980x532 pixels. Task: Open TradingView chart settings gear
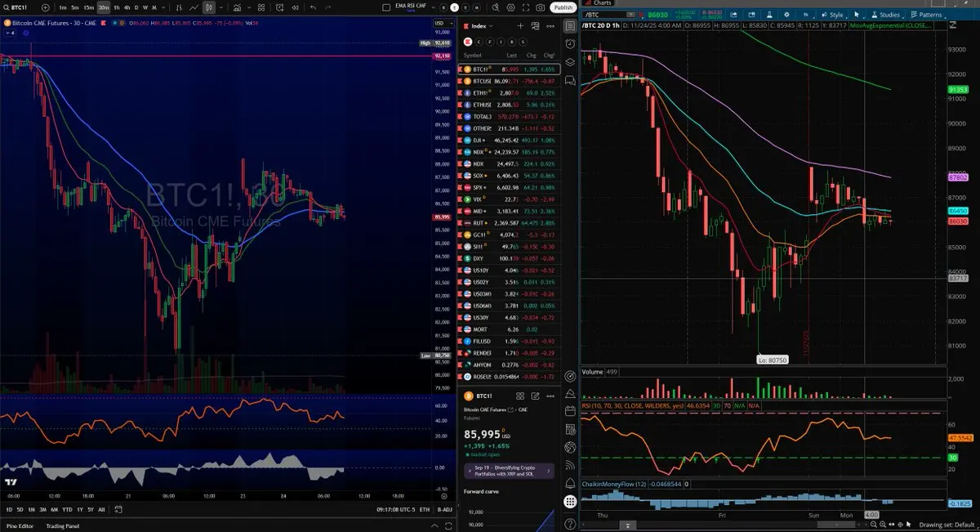510,7
